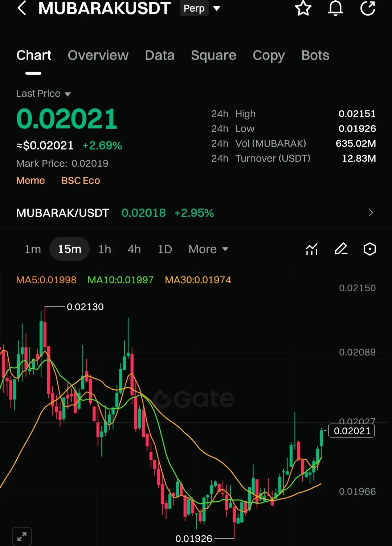
Task: Open the Copy tab
Action: click(x=269, y=56)
